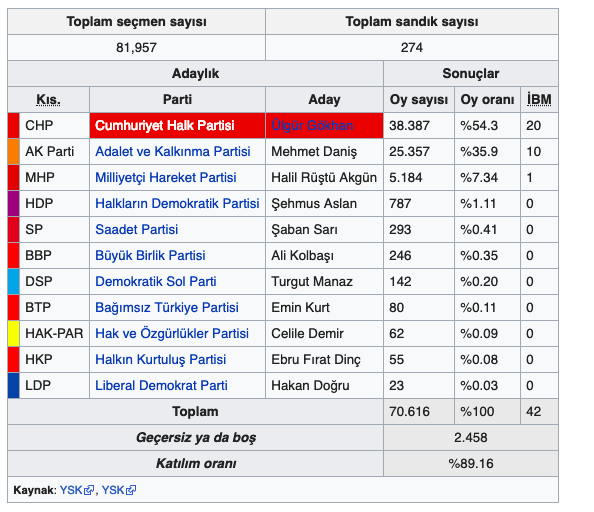The height and width of the screenshot is (512, 594).
Task: Open Halkların Demokratik Partisi link
Action: [x=177, y=203]
